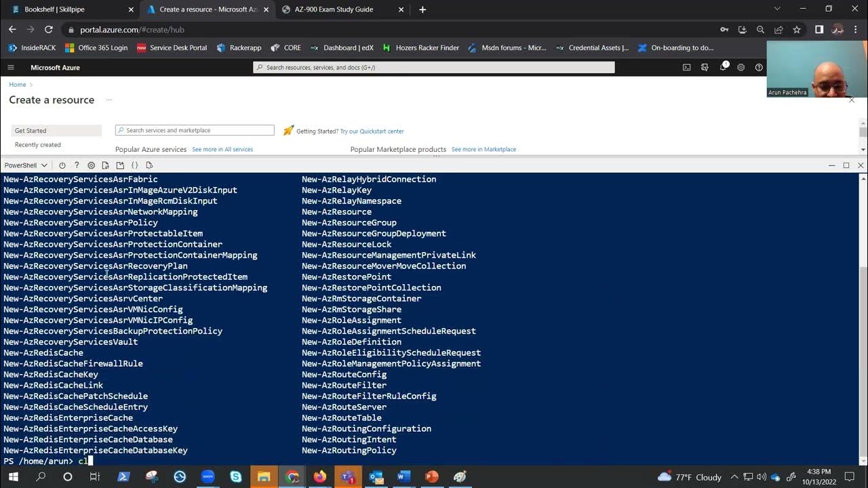Open Word from the taskbar
Image resolution: width=868 pixels, height=488 pixels.
click(x=403, y=477)
